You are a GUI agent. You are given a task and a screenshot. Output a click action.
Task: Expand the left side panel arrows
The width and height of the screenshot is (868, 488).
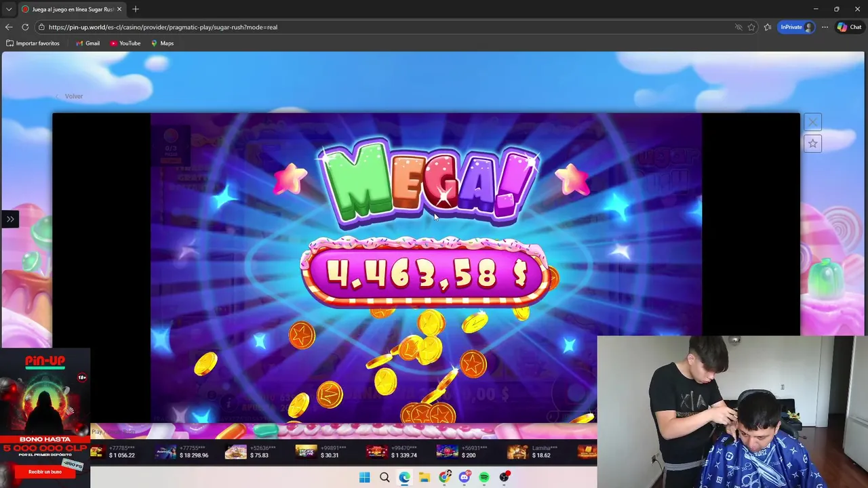point(10,219)
